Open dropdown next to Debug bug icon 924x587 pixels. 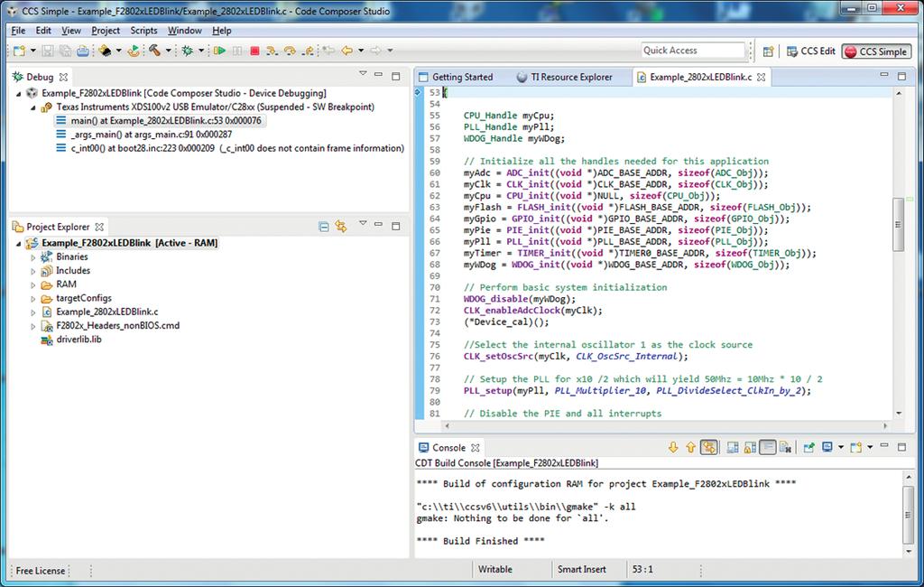point(201,51)
